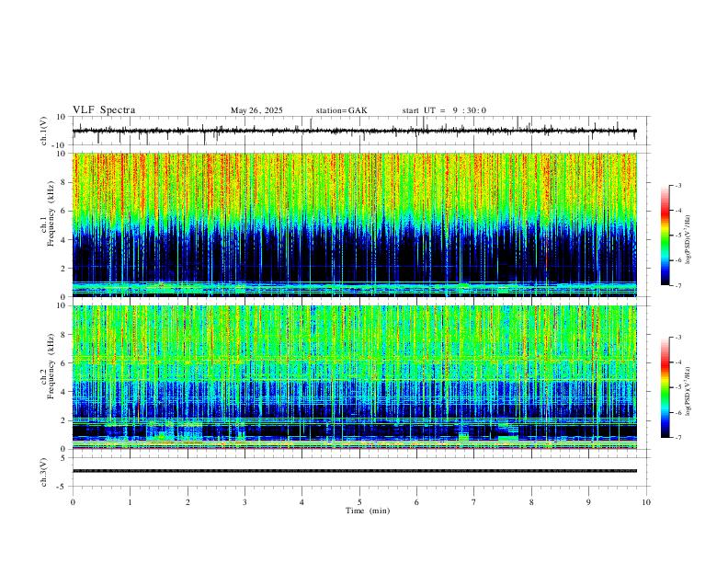Click the ch.1 voltage waveform trace

pos(354,131)
